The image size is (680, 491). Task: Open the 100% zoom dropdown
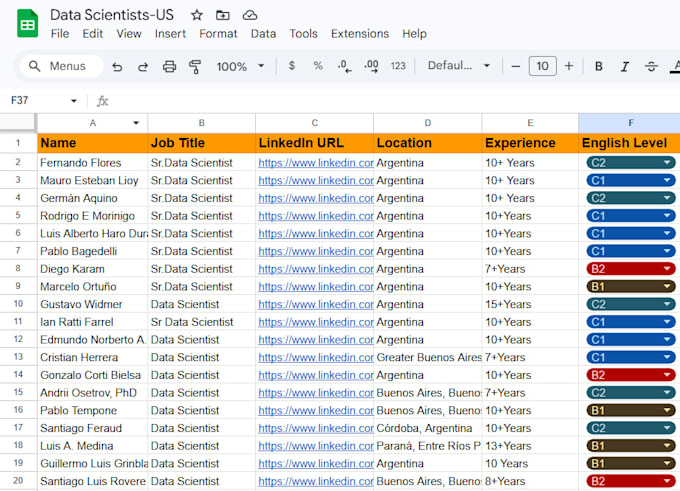[x=241, y=66]
